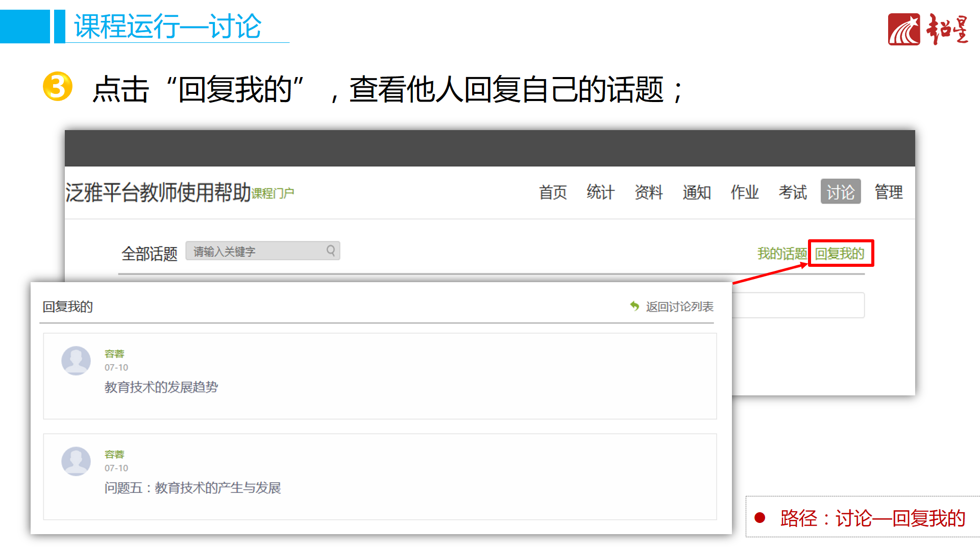Switch to the 资料 tab
Viewport: 980px width, 551px height.
[648, 192]
